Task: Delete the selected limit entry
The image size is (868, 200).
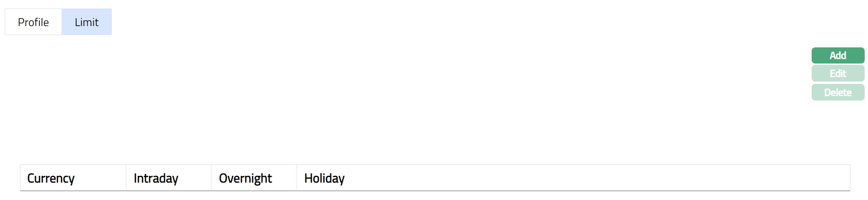Action: click(x=838, y=92)
